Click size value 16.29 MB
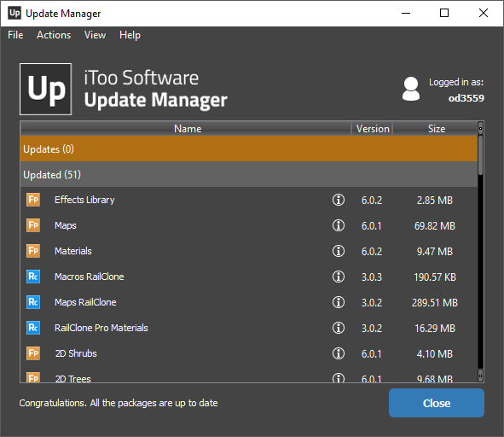504x437 pixels. (435, 329)
